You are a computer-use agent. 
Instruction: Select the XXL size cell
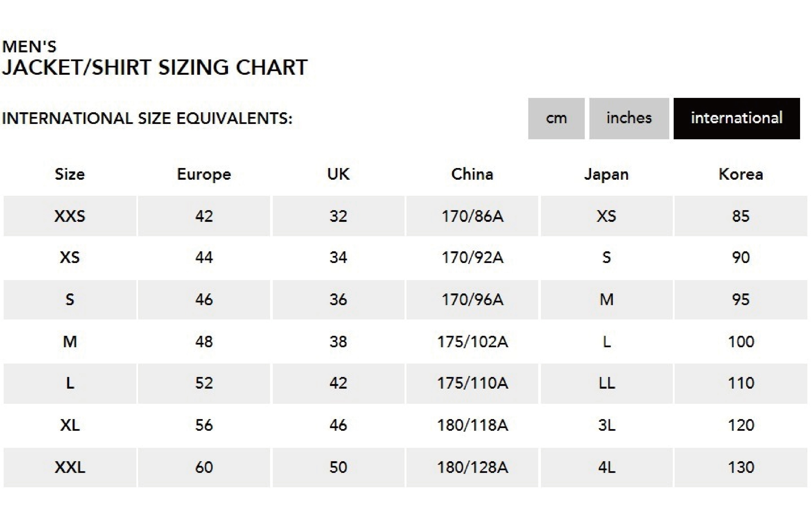coord(70,468)
